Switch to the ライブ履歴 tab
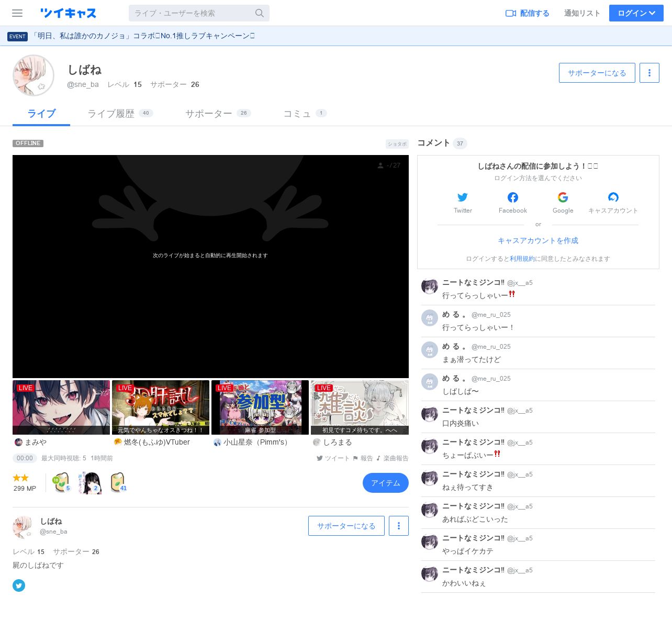 [x=120, y=114]
